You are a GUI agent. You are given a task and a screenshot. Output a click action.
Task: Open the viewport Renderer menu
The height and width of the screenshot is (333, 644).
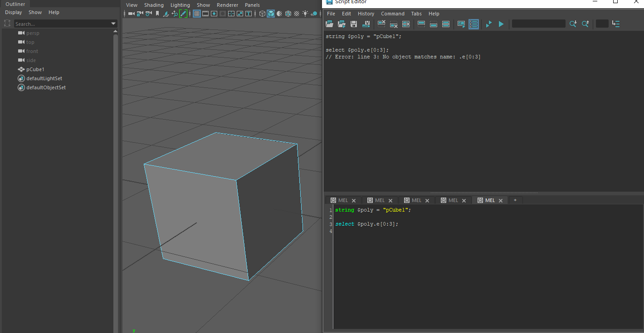(x=227, y=5)
